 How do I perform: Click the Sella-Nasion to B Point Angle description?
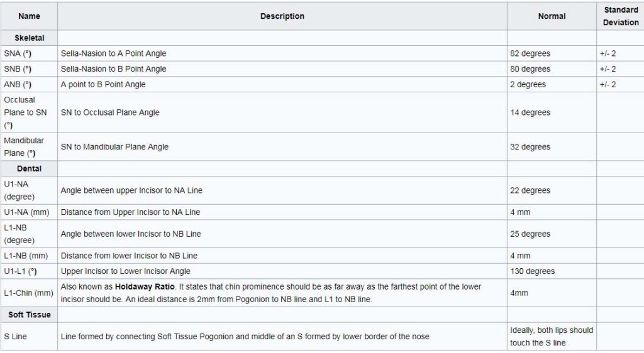(113, 69)
